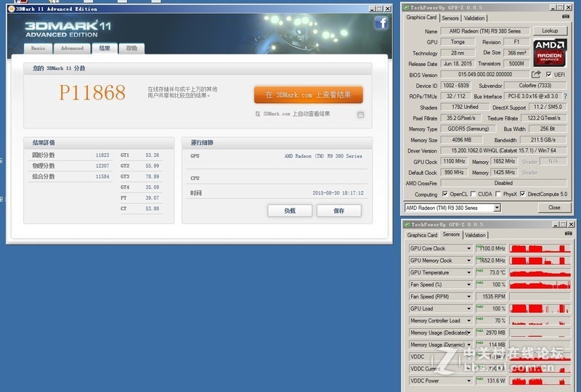The height and width of the screenshot is (392, 581).
Task: Click the timestamp 2015-08-30 18:17:12
Action: pos(338,193)
